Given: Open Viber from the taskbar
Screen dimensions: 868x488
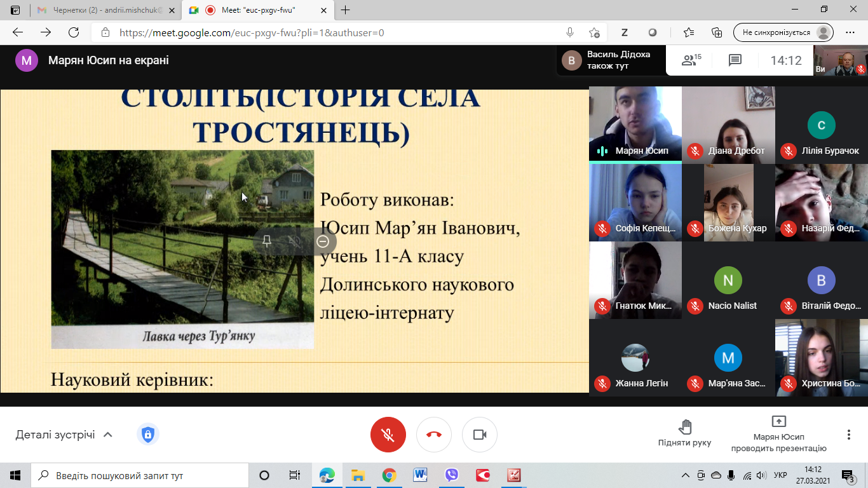Looking at the screenshot, I should [x=452, y=475].
